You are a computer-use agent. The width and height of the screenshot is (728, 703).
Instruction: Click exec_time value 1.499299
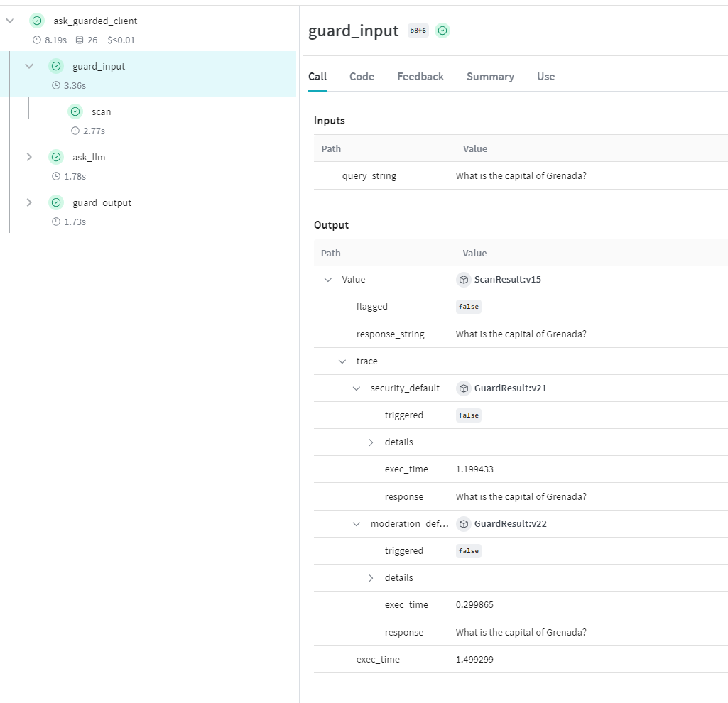[474, 660]
